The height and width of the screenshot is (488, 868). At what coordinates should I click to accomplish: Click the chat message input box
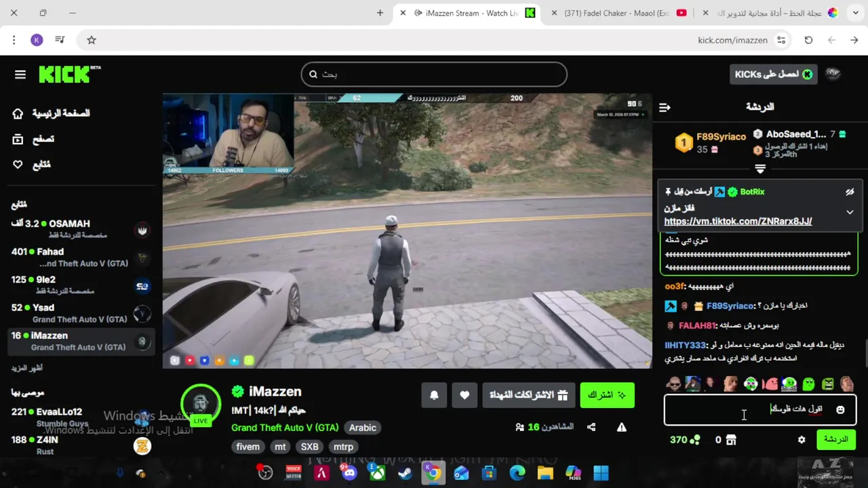[760, 410]
